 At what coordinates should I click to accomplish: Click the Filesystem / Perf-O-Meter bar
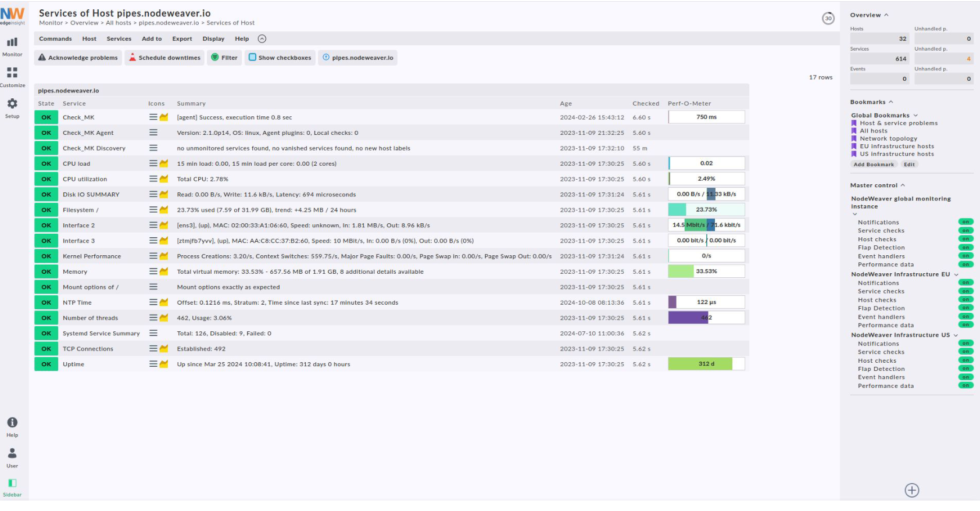706,209
